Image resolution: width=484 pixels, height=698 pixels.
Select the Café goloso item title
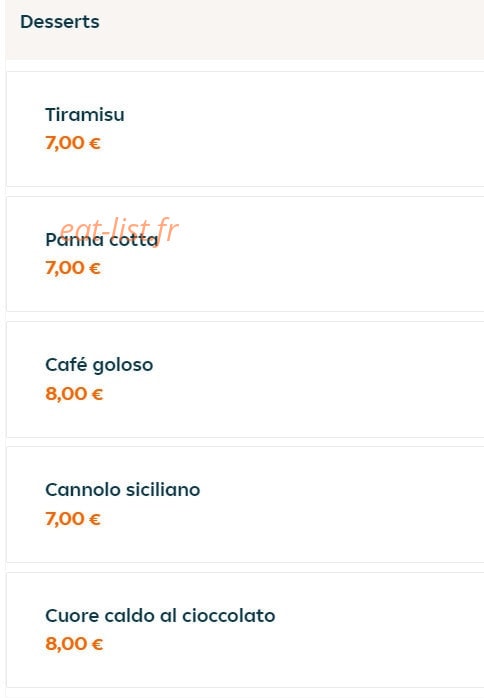99,365
